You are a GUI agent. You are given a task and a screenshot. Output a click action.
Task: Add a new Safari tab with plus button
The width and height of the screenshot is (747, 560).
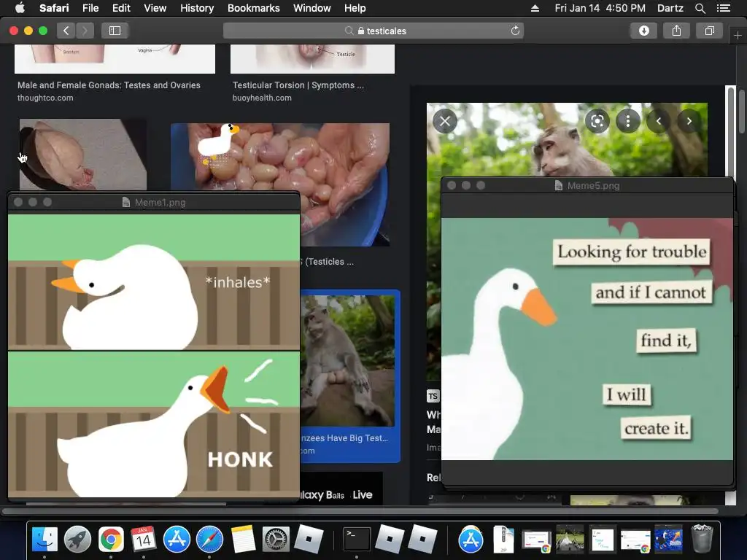(738, 36)
